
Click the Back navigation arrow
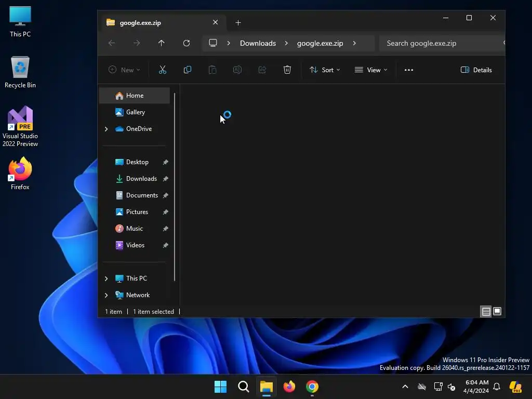tap(112, 43)
